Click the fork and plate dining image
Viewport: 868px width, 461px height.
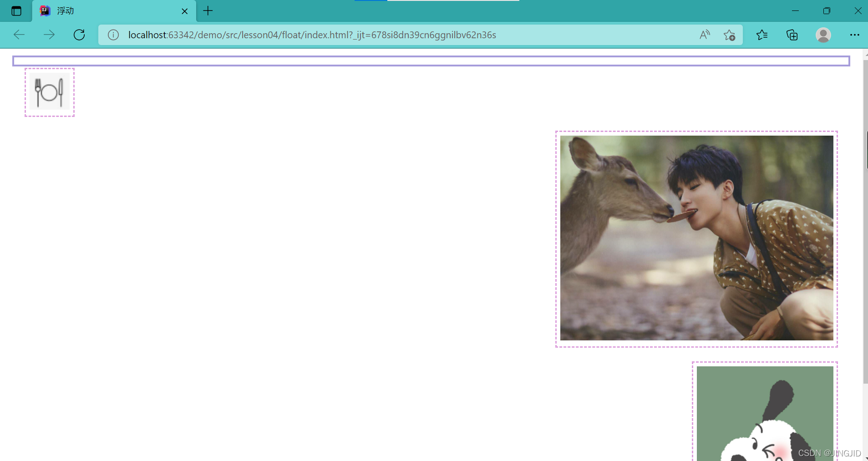point(50,92)
